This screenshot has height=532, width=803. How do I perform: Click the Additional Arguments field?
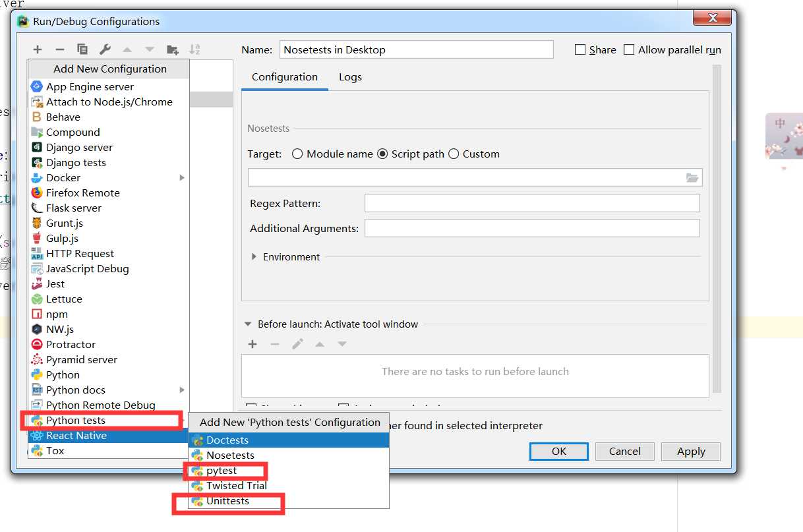click(x=532, y=228)
